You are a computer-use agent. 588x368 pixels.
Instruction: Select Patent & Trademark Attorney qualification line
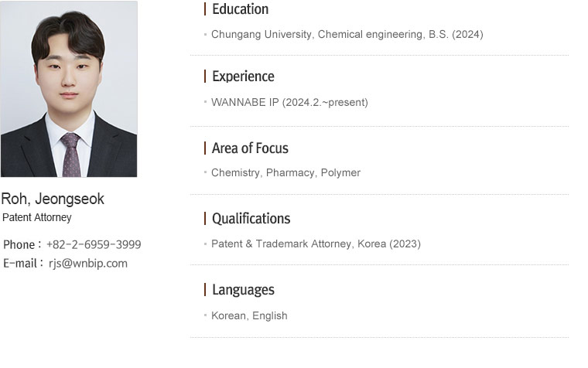click(x=316, y=244)
